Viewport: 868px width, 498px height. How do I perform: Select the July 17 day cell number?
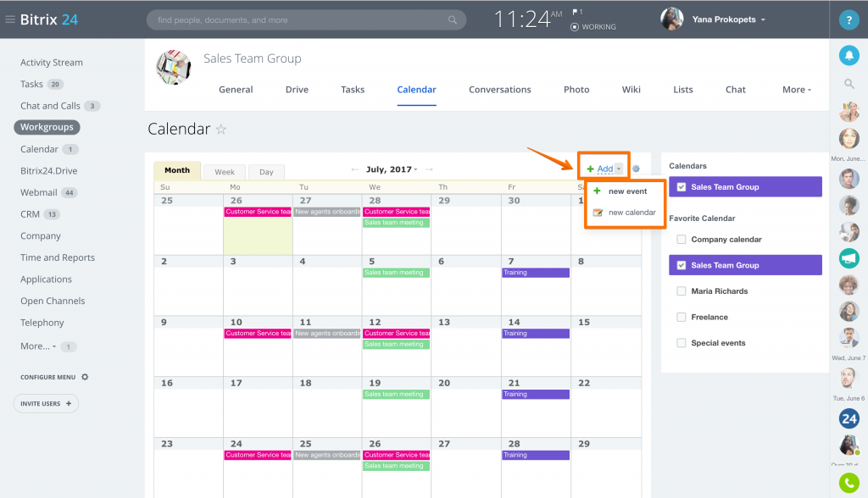click(x=236, y=383)
